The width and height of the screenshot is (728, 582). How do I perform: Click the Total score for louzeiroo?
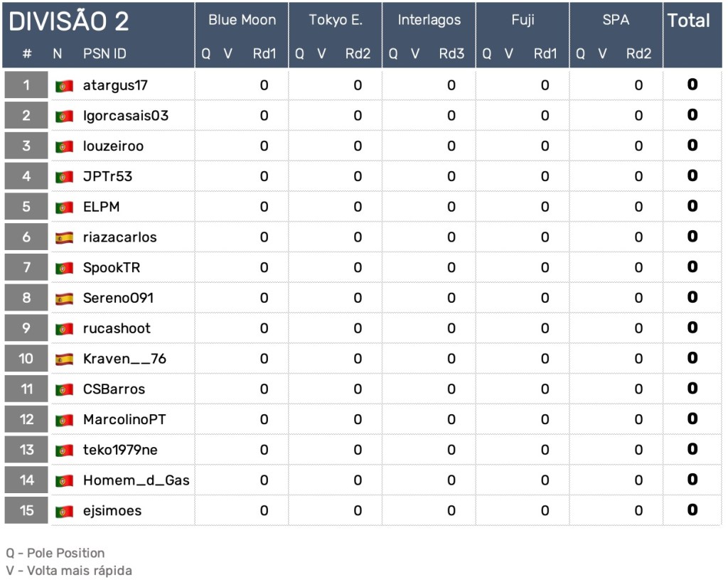pos(692,146)
